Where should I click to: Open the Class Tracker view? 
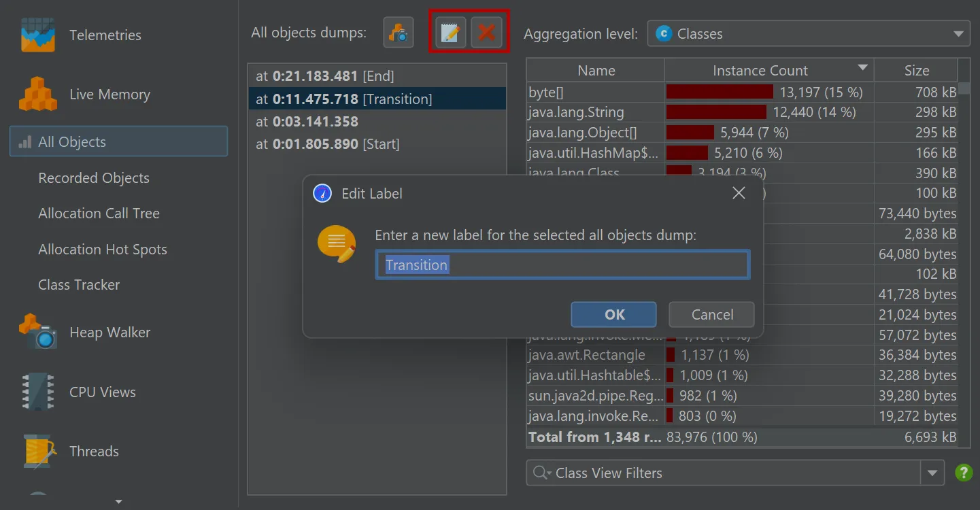(79, 285)
